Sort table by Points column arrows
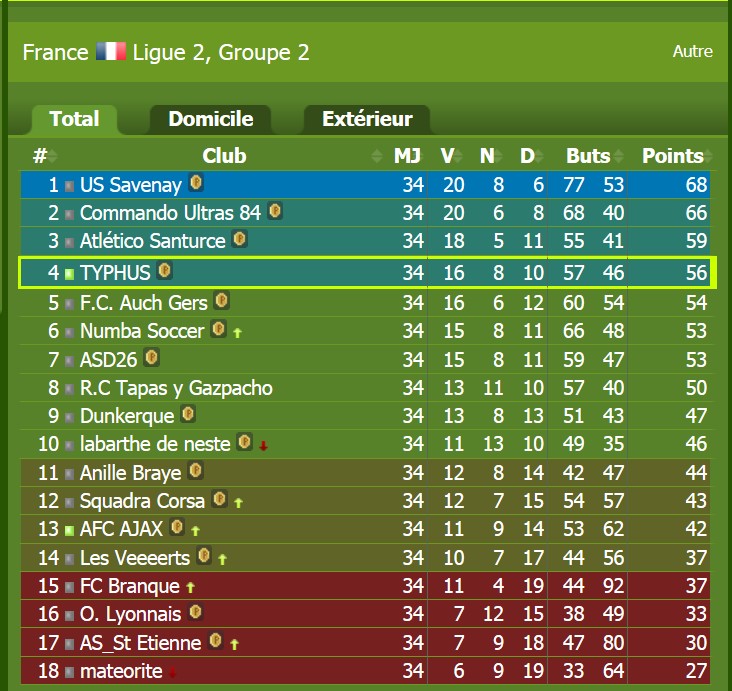Screen dimensions: 732x691 tap(709, 155)
